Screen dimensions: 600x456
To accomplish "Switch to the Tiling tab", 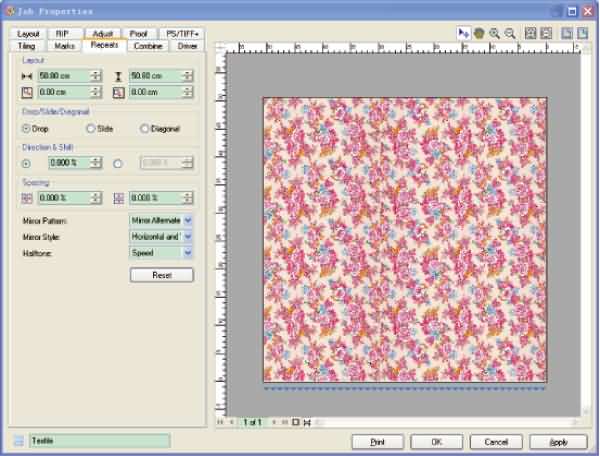I will point(26,46).
